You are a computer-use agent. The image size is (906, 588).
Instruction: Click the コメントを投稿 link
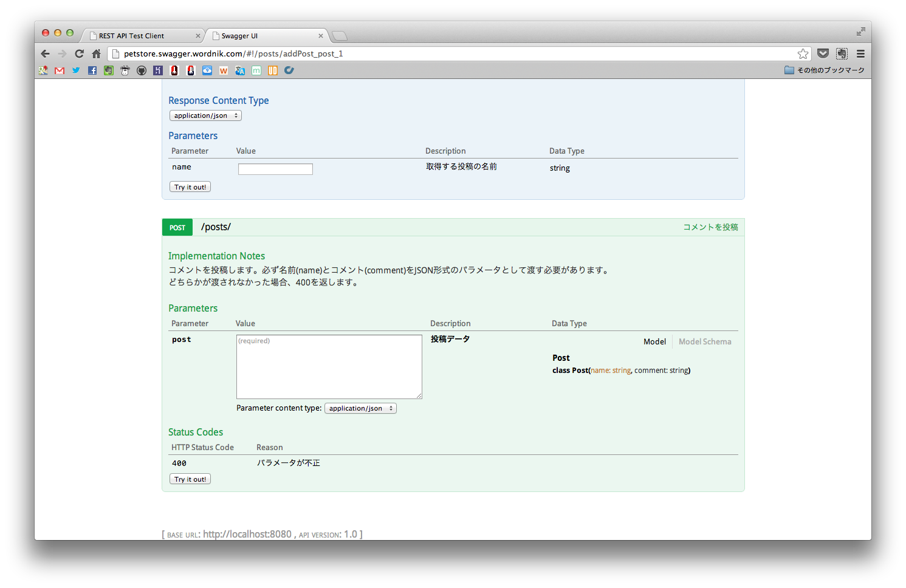[710, 227]
